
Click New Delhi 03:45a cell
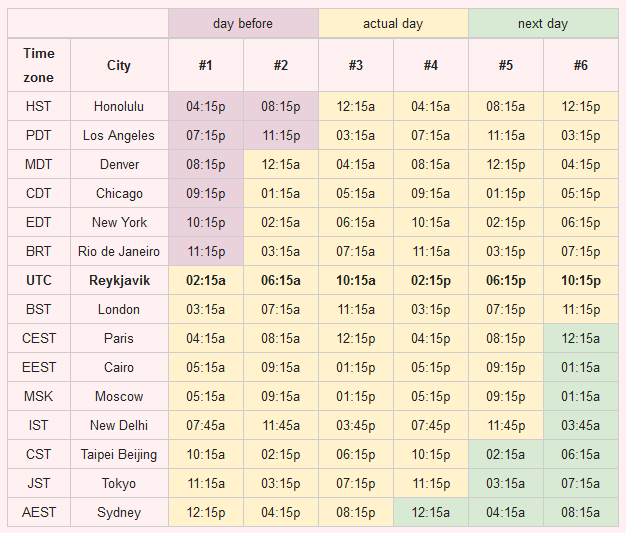point(581,425)
